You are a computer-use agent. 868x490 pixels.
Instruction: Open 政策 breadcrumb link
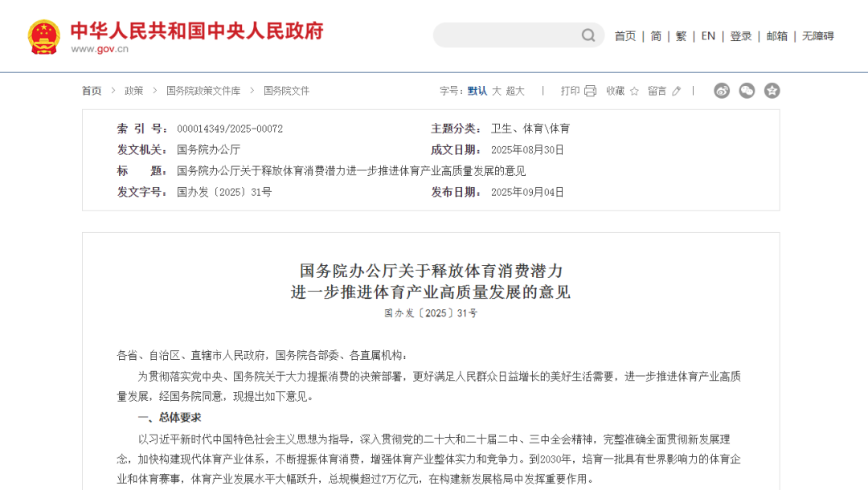tap(133, 91)
